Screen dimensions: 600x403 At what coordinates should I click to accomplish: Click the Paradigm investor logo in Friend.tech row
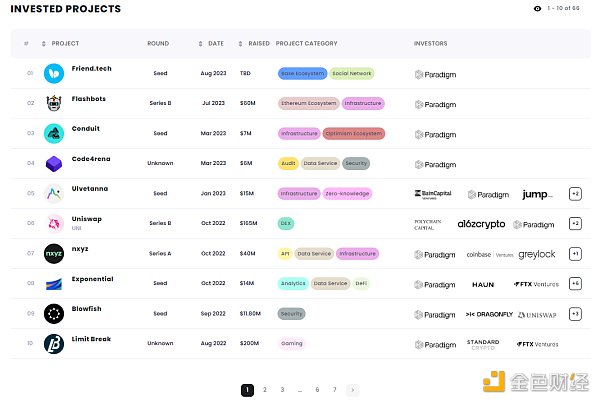click(435, 75)
